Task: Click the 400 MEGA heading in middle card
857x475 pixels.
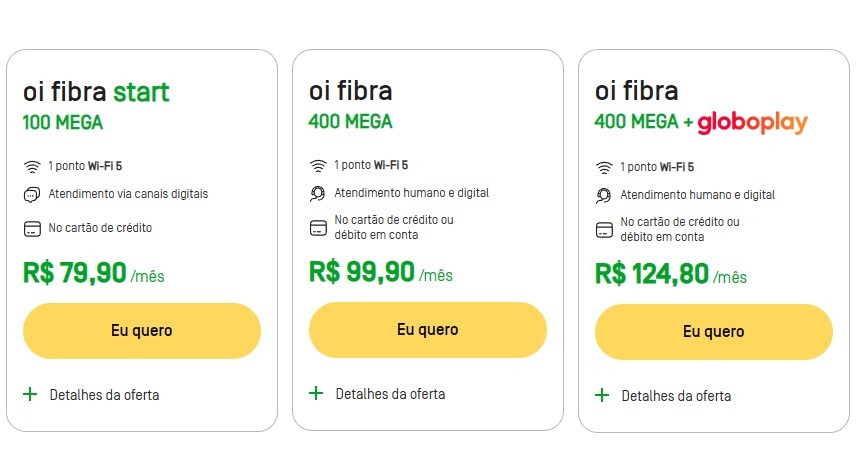Action: pos(350,121)
